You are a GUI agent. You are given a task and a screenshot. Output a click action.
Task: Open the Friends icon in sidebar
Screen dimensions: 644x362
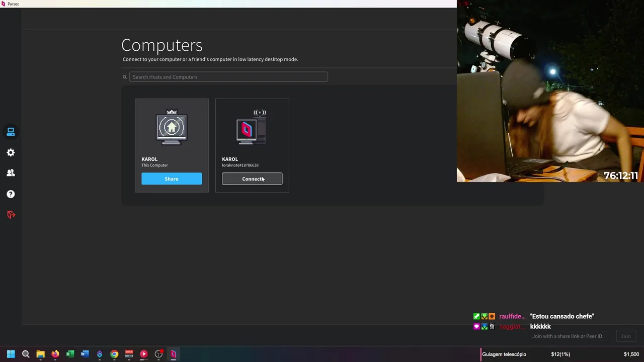tap(11, 173)
